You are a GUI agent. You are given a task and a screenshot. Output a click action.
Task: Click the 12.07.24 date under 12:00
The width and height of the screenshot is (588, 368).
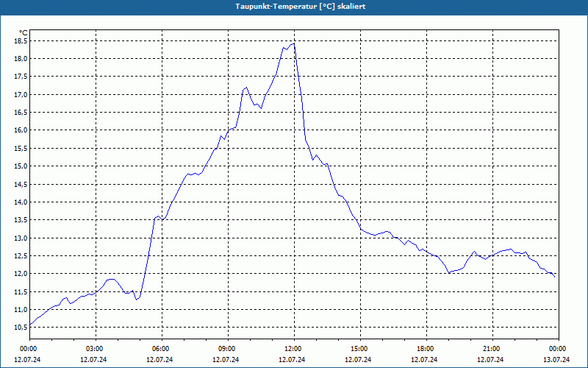292,359
